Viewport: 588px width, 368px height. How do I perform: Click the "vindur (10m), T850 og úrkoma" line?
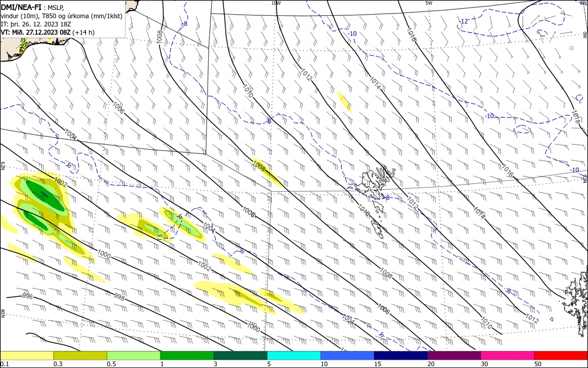(x=62, y=16)
